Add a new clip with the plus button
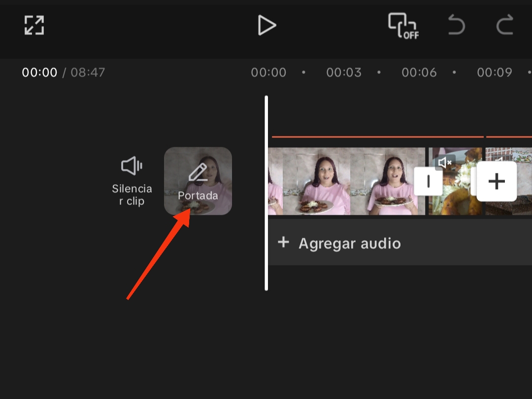Image resolution: width=532 pixels, height=399 pixels. click(x=497, y=181)
